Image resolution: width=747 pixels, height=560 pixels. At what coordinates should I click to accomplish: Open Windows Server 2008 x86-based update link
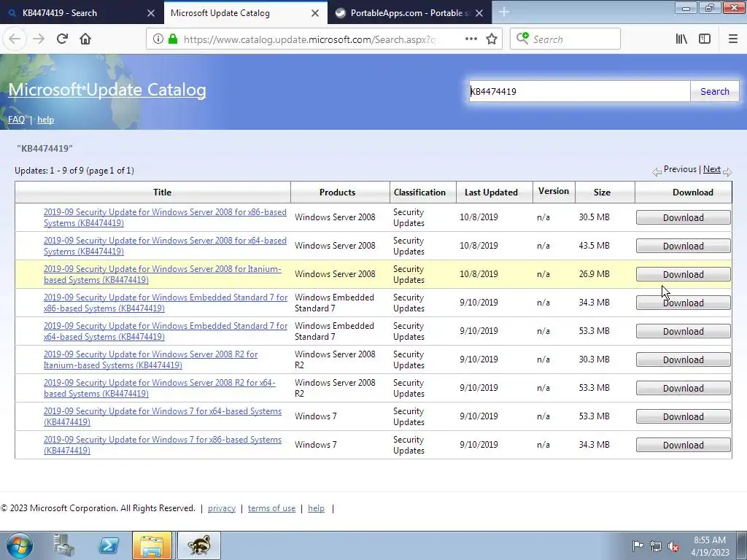coord(165,217)
